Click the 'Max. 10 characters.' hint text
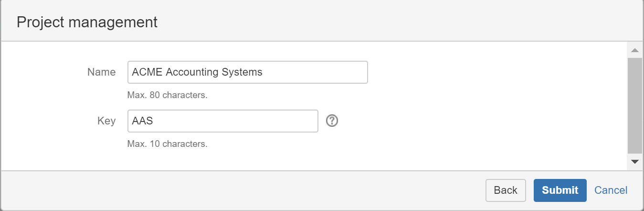Image resolution: width=644 pixels, height=211 pixels. click(167, 144)
